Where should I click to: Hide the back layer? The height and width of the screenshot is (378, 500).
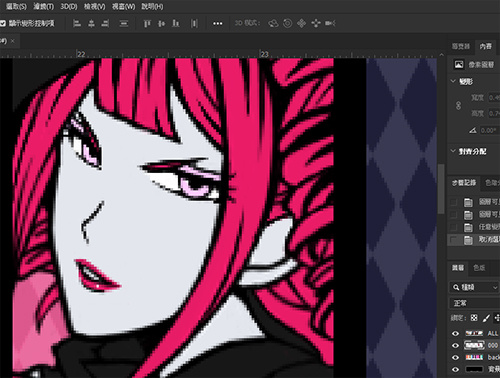[x=455, y=357]
